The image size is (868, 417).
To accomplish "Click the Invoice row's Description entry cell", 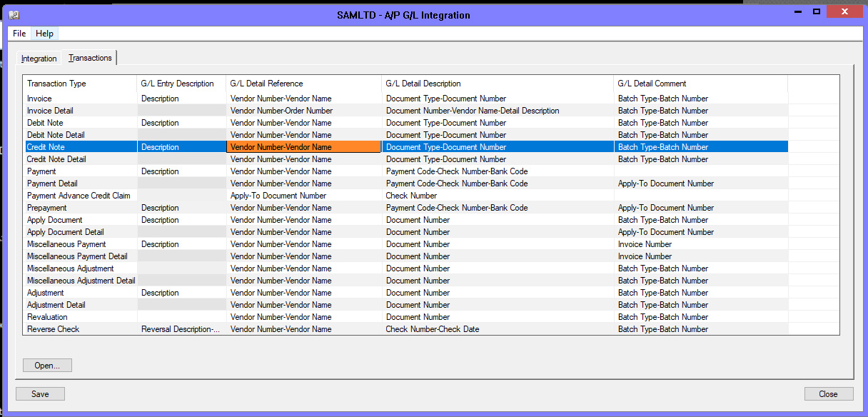I will point(181,99).
